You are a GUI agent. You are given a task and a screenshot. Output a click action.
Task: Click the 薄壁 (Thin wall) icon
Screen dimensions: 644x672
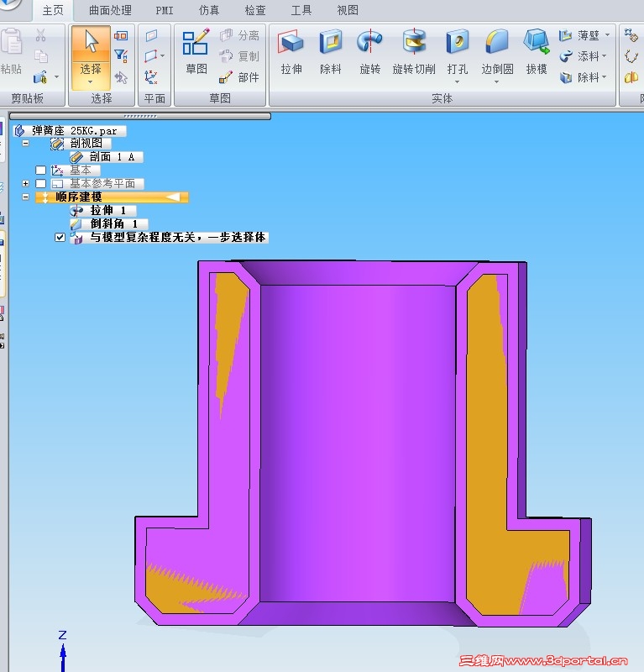566,35
